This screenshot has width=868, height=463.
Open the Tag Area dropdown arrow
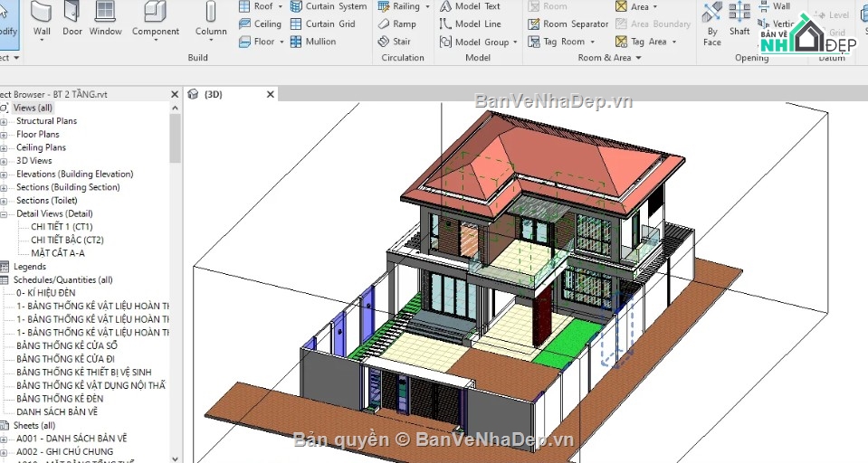click(673, 42)
